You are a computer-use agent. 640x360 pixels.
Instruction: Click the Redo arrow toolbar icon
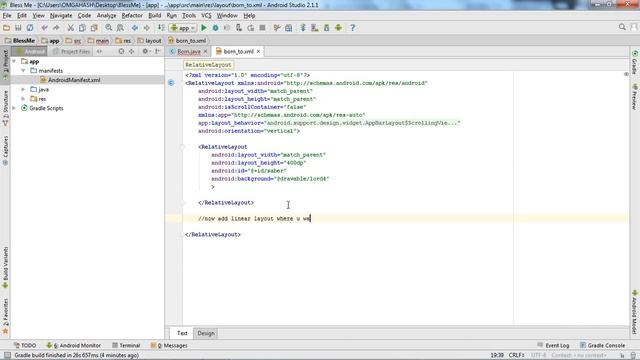point(56,28)
